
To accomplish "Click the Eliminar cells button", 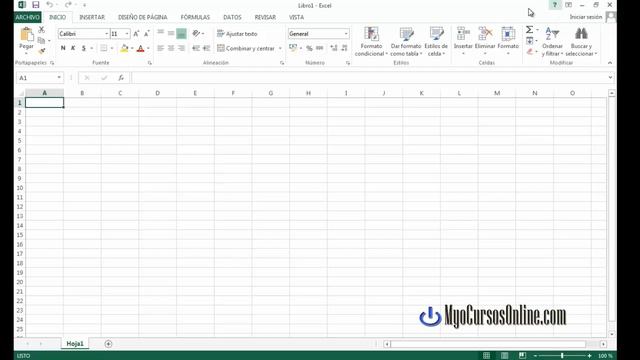I will point(485,42).
